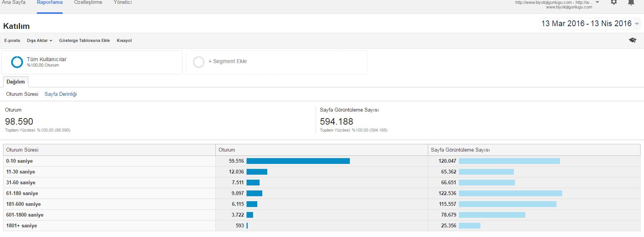The height and width of the screenshot is (237, 644).
Task: Click the graduation cap education icon
Action: click(632, 40)
